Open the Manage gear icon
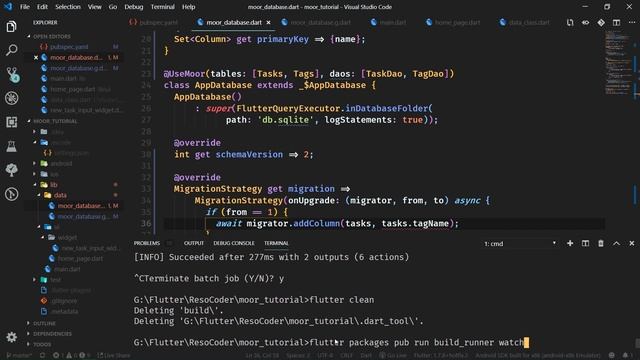 tap(11, 337)
